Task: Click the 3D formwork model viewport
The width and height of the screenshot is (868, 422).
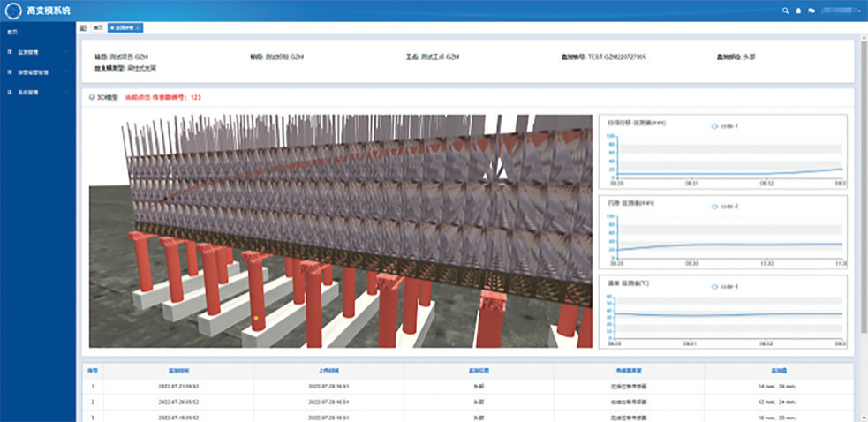Action: tap(341, 231)
